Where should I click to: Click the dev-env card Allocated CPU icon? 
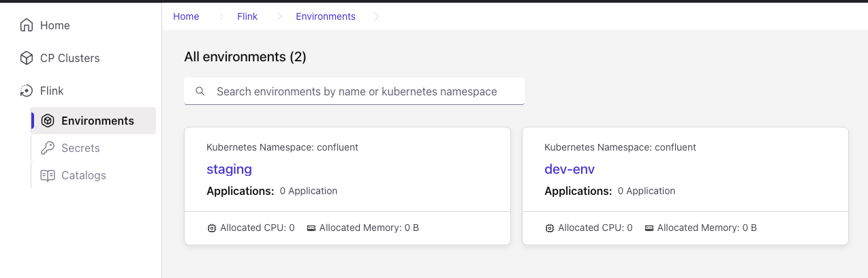549,228
